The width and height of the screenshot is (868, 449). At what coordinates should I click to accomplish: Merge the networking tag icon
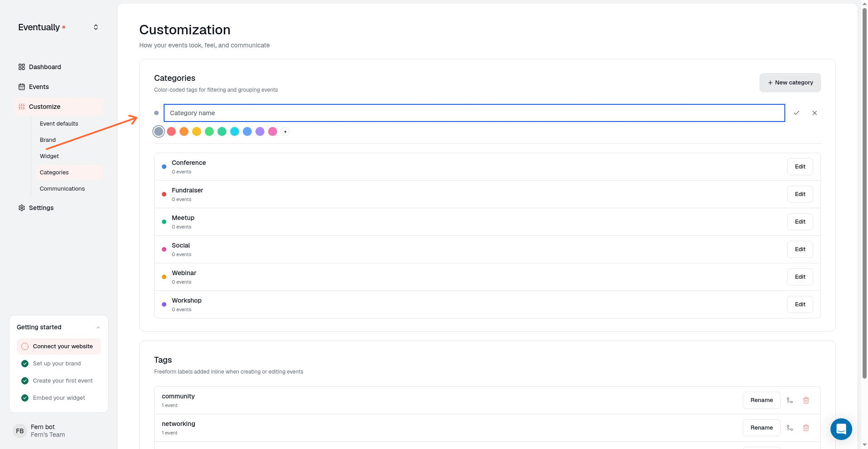pyautogui.click(x=790, y=428)
